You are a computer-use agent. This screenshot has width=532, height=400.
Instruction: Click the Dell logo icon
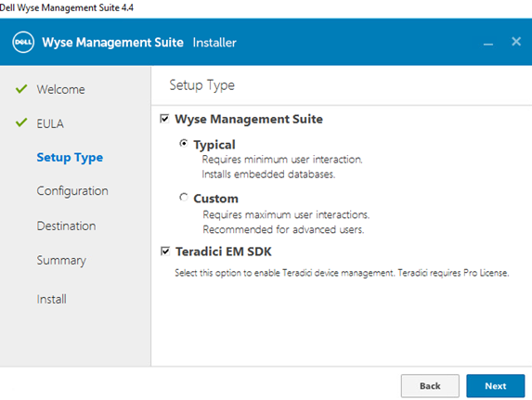click(23, 43)
